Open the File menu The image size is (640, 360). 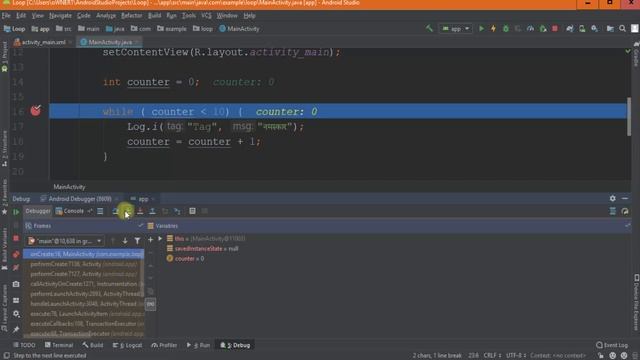click(x=6, y=16)
